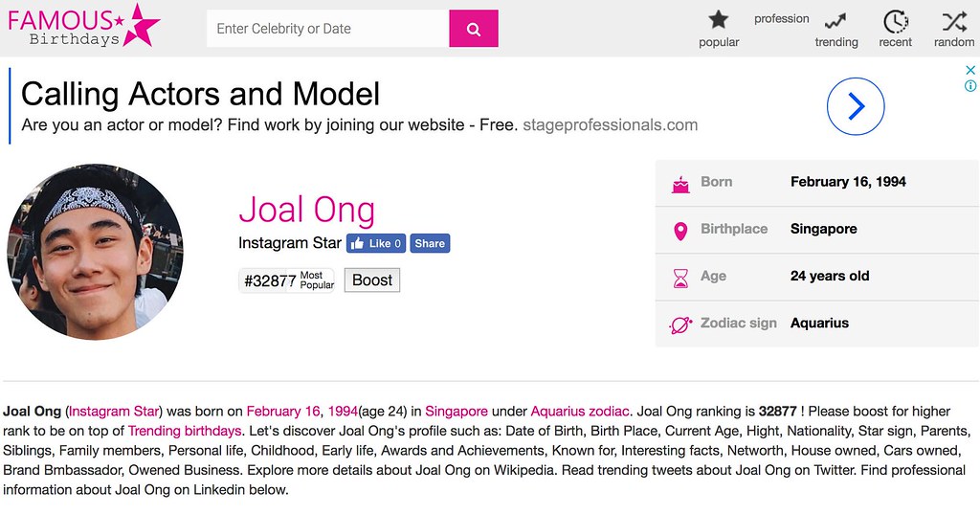
Task: Click the random shuffle icon
Action: (x=953, y=21)
